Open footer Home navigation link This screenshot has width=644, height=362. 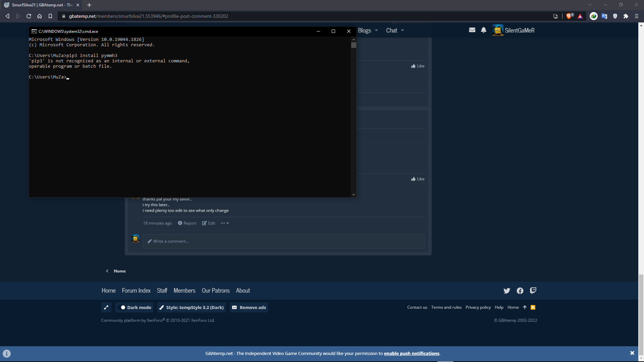[109, 291]
